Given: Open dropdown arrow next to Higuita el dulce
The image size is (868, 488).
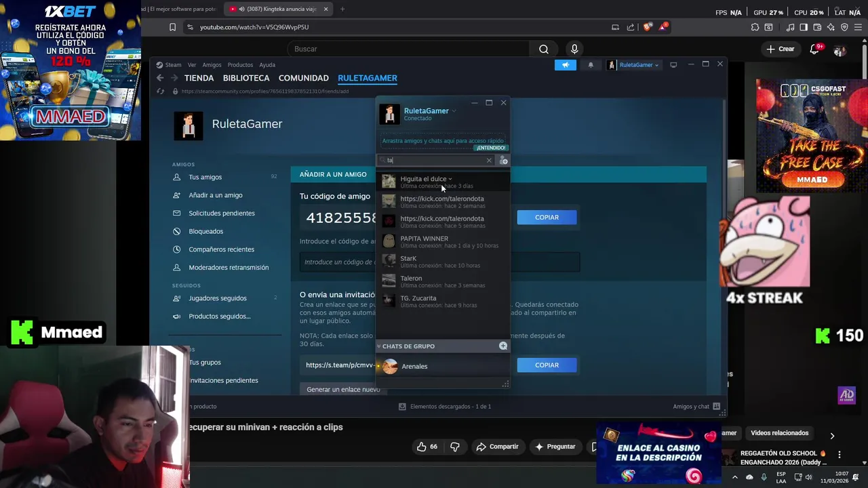Looking at the screenshot, I should click(x=450, y=179).
